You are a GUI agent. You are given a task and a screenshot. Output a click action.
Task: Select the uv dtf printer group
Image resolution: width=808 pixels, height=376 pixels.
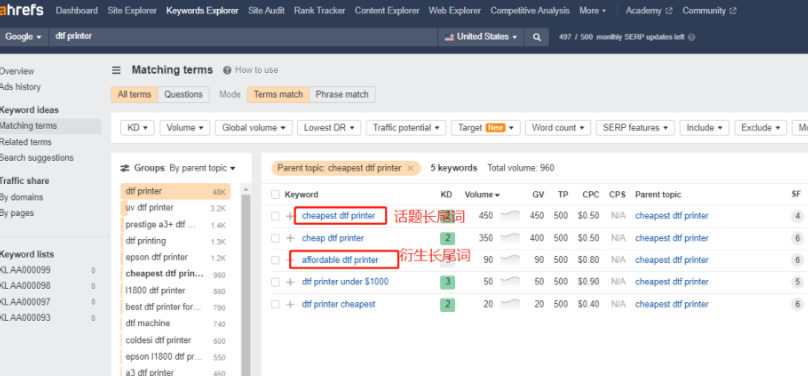pyautogui.click(x=175, y=208)
